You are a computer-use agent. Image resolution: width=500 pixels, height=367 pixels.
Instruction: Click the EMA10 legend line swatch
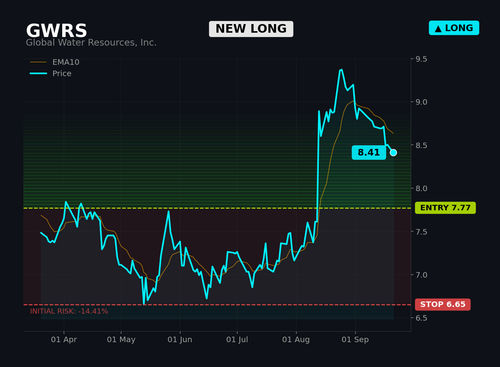[x=38, y=62]
